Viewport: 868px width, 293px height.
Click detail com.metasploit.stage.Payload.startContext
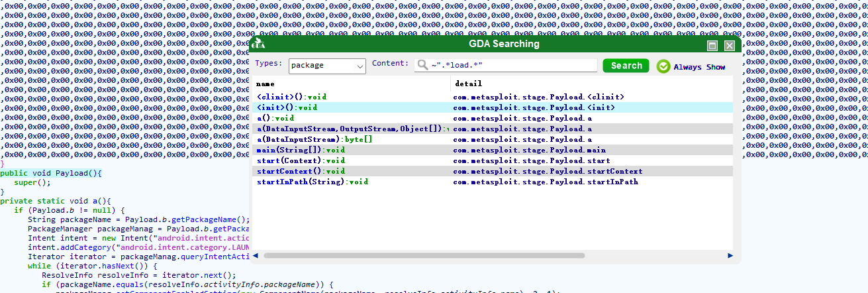click(548, 171)
